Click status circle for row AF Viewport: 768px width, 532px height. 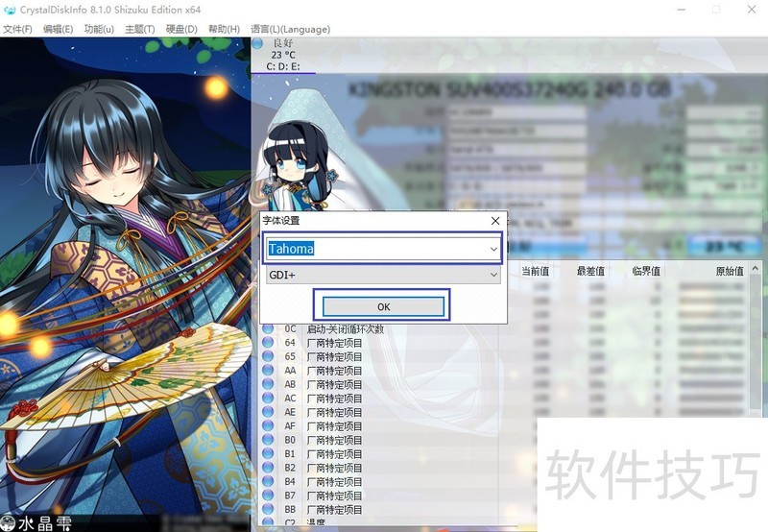[x=268, y=426]
